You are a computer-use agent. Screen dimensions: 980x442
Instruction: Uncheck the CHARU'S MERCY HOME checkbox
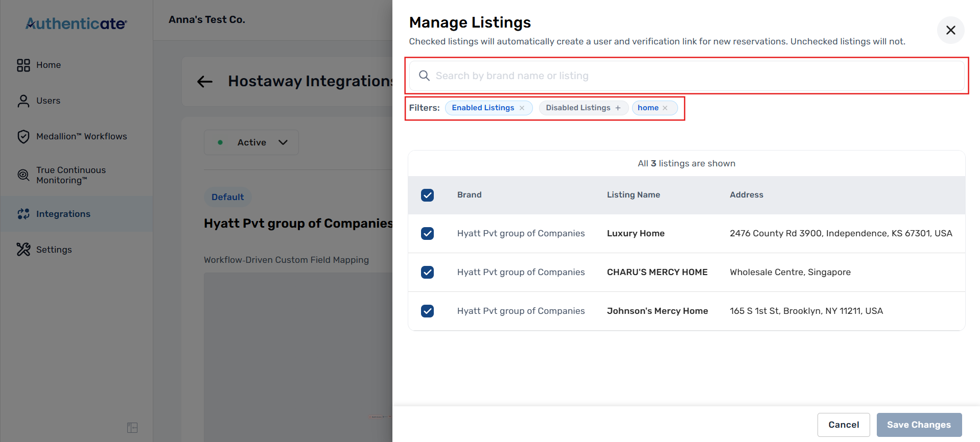(x=428, y=272)
